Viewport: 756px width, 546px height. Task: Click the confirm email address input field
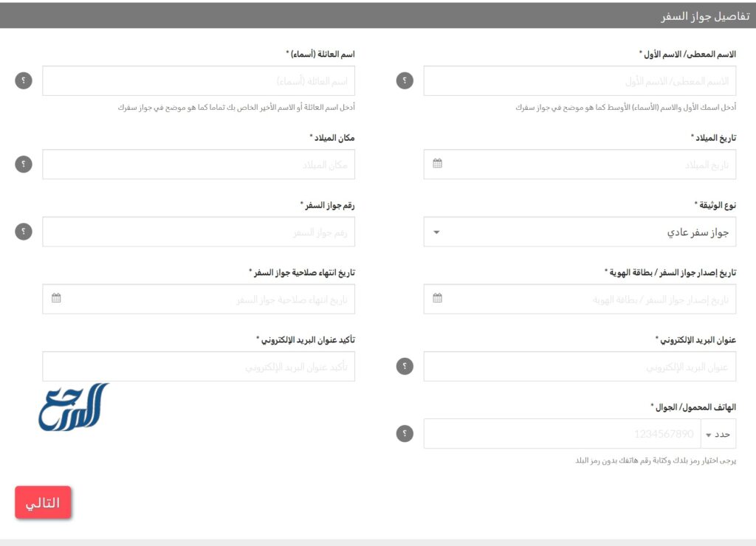(199, 365)
